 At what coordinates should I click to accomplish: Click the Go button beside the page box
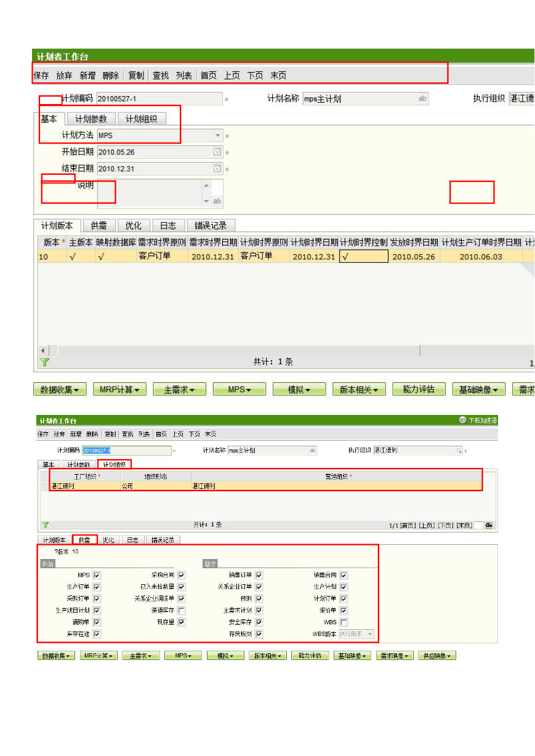point(488,525)
